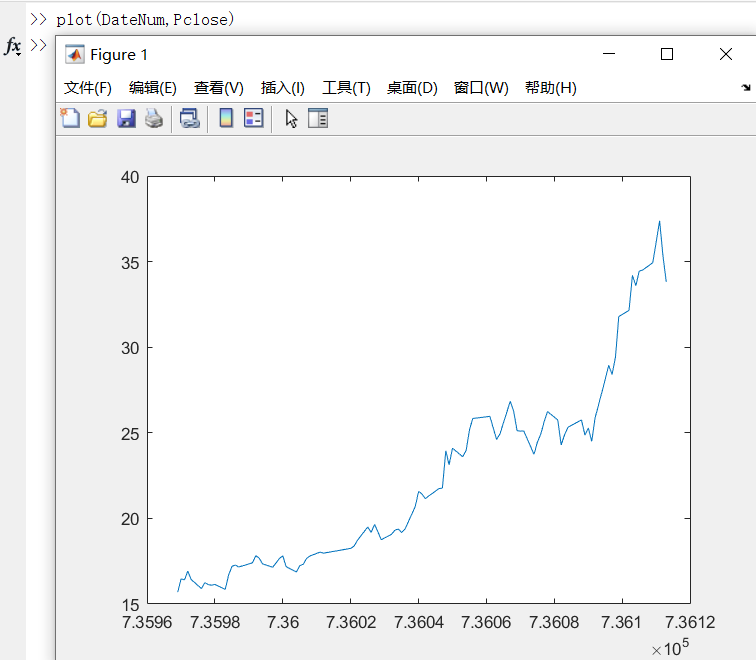The height and width of the screenshot is (660, 756).
Task: Open the 编辑(E) menu
Action: coord(152,88)
